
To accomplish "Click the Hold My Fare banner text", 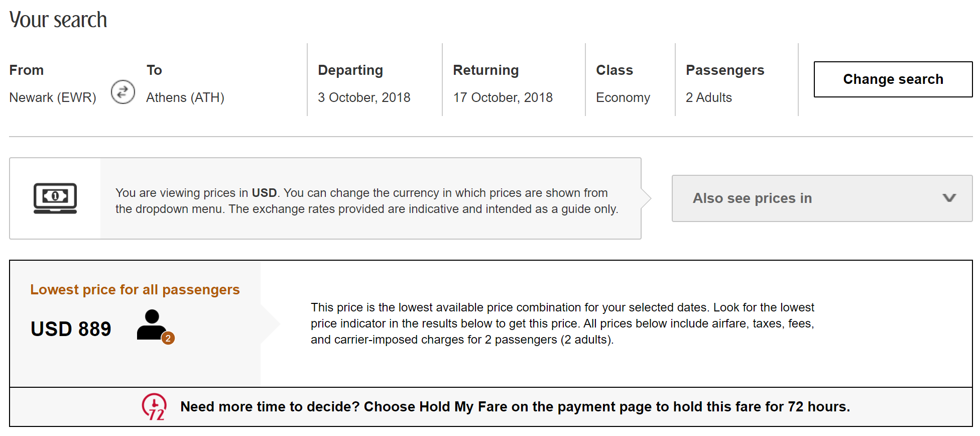I will click(x=515, y=406).
